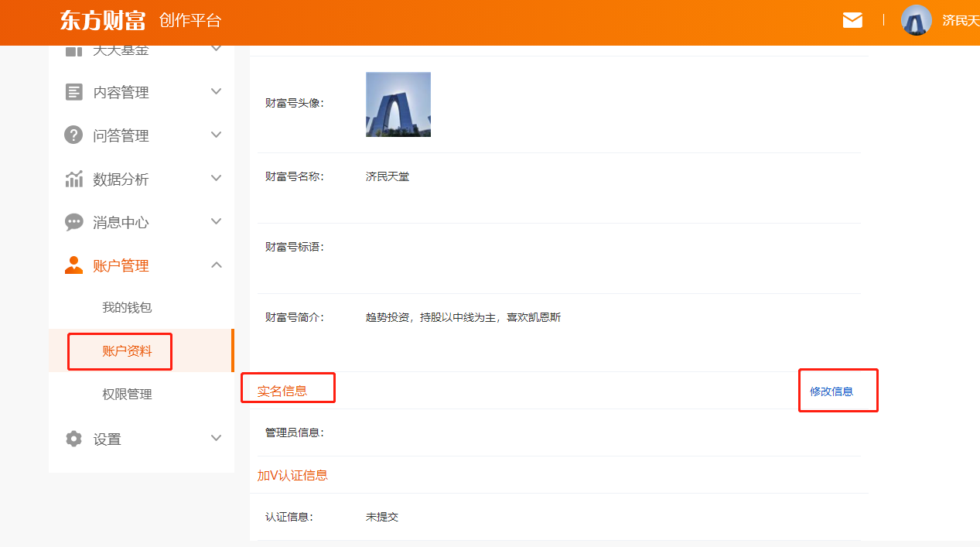Click the account name value 济民天堂
The width and height of the screenshot is (980, 547).
388,176
